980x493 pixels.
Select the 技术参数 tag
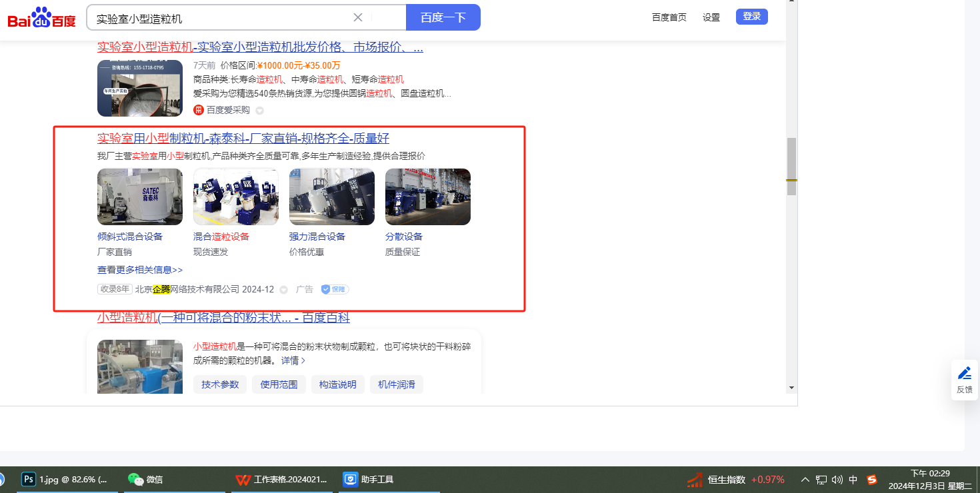[220, 384]
